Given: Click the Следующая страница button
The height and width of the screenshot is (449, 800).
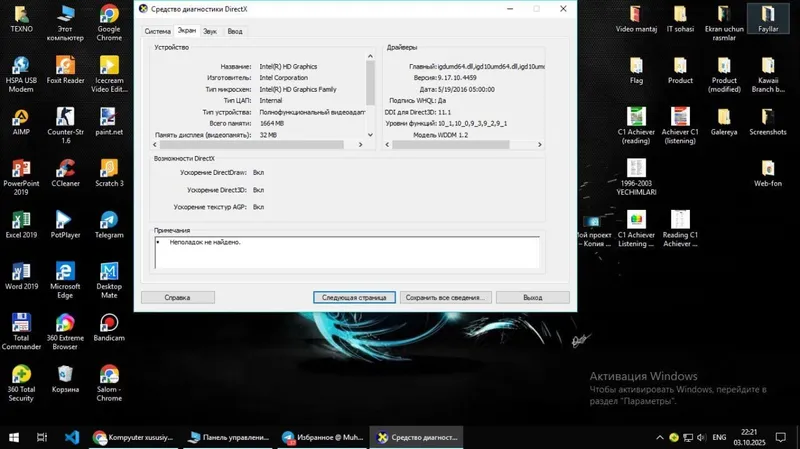Looking at the screenshot, I should click(354, 297).
